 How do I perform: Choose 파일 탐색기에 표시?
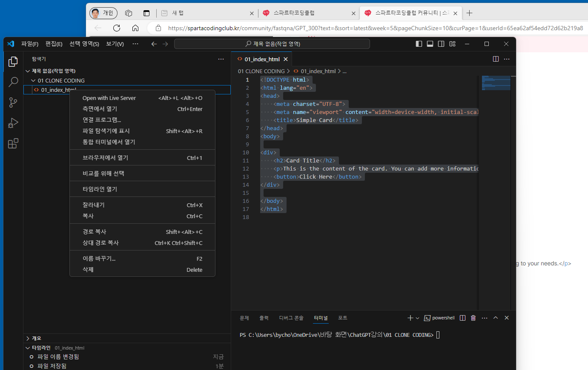pos(142,131)
